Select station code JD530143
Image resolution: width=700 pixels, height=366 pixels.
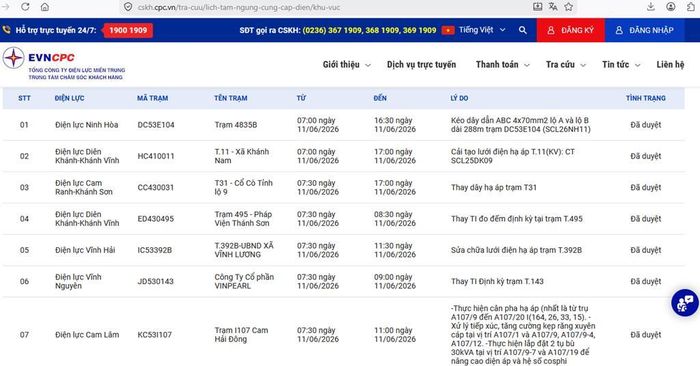coord(155,281)
